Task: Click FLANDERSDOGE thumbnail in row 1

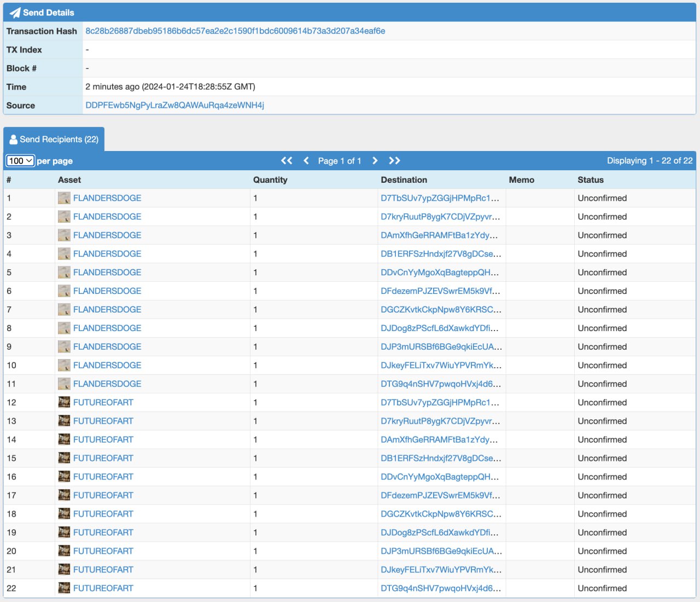Action: pos(64,198)
